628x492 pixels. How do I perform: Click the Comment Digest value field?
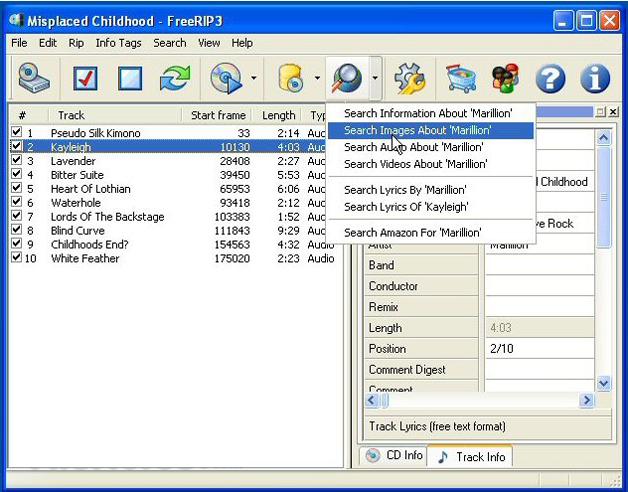point(539,369)
